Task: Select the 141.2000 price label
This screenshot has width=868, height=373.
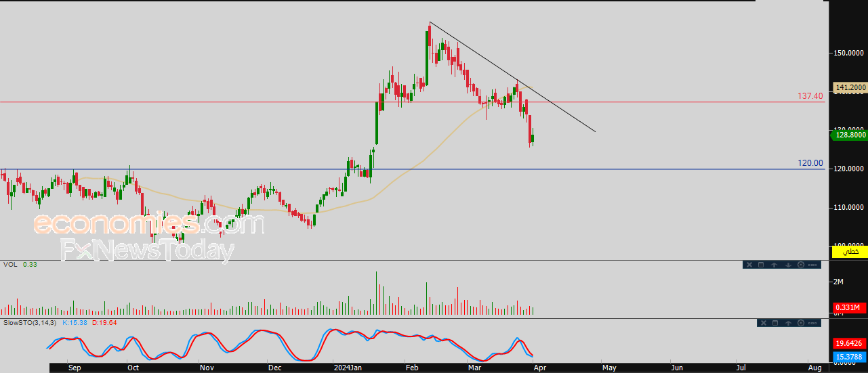Action: (850, 87)
